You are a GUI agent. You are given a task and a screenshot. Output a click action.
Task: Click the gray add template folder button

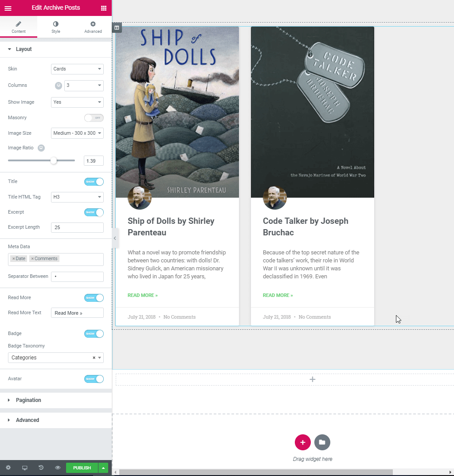(322, 442)
